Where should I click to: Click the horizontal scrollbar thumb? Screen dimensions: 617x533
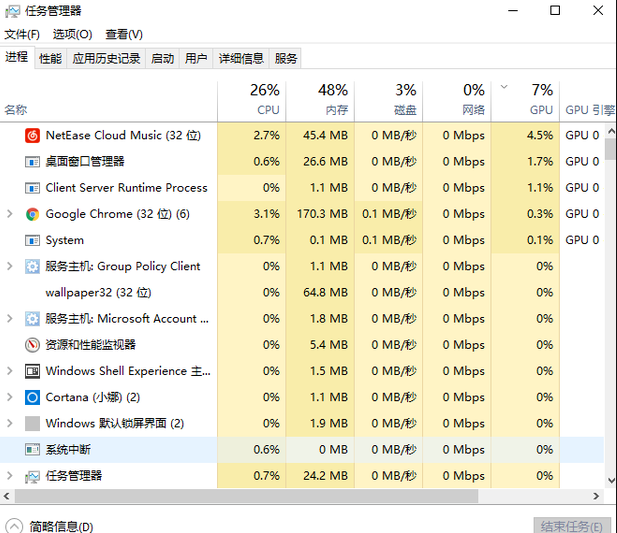[246, 496]
